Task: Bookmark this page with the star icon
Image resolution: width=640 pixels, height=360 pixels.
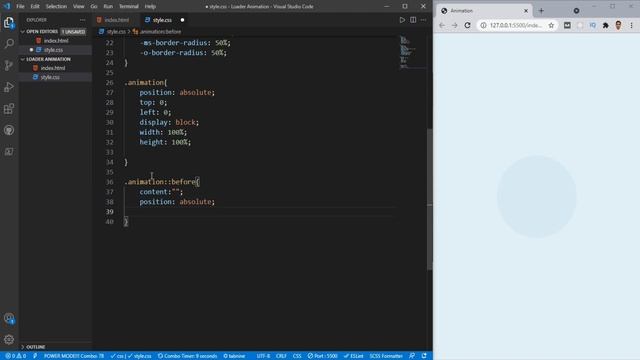Action: tap(551, 25)
